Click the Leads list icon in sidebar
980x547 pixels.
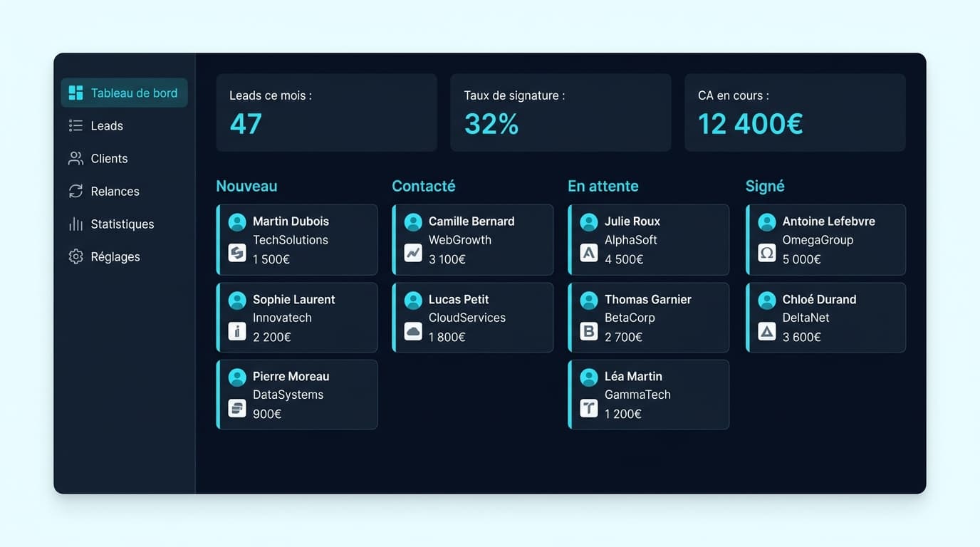75,126
